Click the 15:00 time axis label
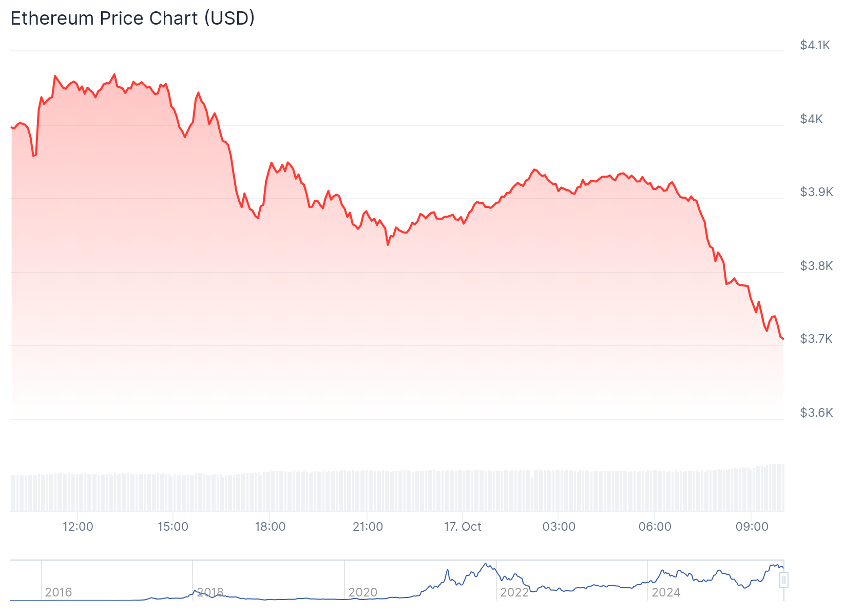 click(173, 527)
